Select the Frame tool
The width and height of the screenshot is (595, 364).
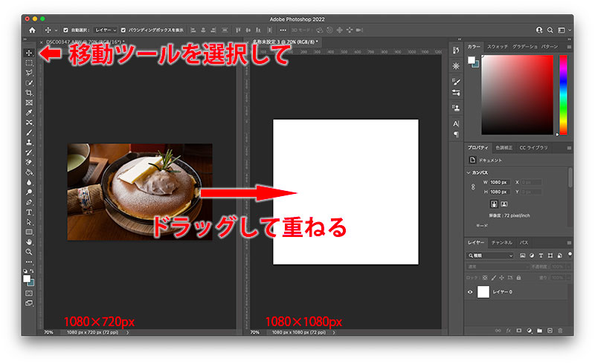[29, 103]
